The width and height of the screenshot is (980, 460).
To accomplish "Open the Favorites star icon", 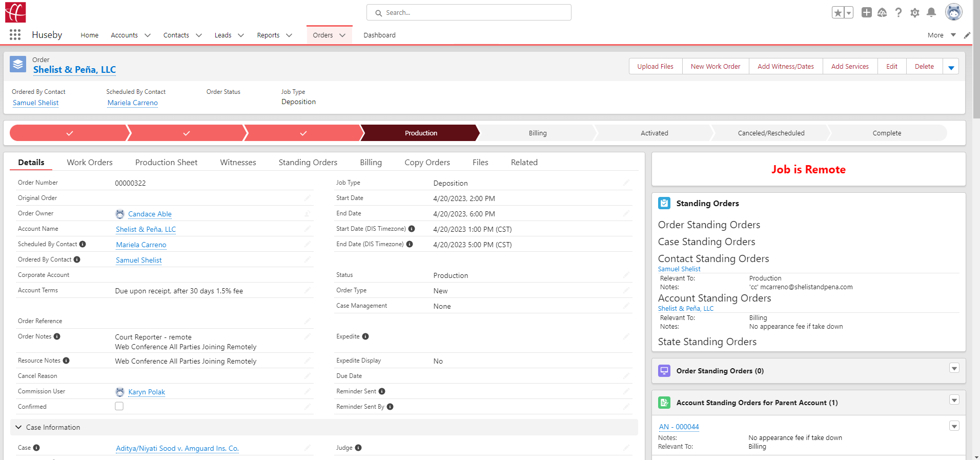I will click(838, 13).
